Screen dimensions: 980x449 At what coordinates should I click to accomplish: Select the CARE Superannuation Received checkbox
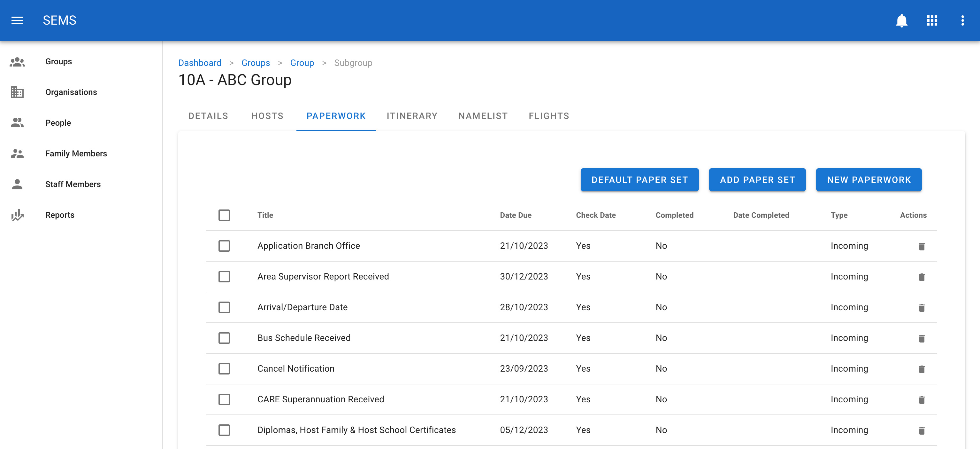click(x=224, y=399)
